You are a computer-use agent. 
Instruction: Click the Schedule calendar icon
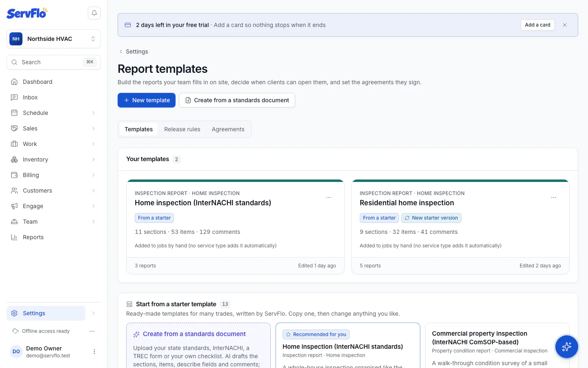click(14, 113)
